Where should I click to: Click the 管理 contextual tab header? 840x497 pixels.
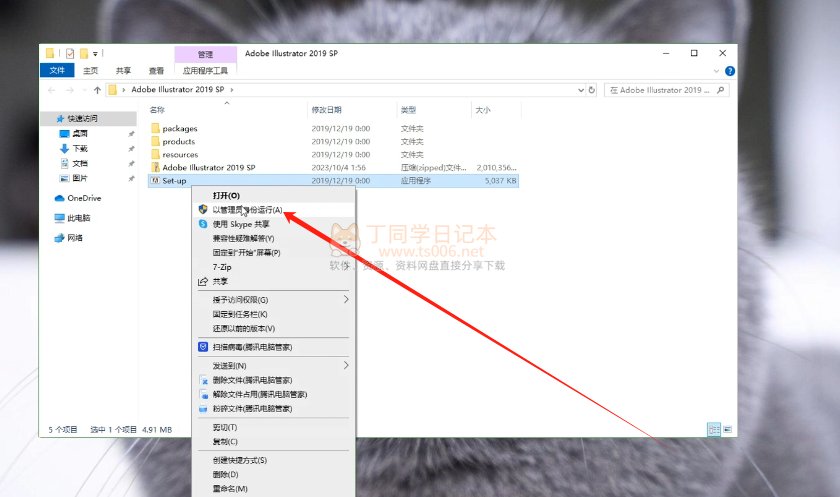(205, 54)
